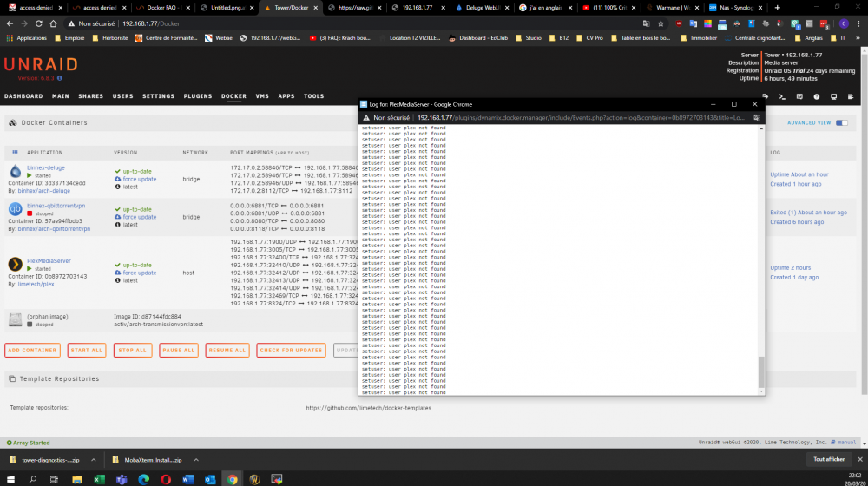This screenshot has height=486, width=868.
Task: Click the Unraid manual link in the footer
Action: click(846, 443)
